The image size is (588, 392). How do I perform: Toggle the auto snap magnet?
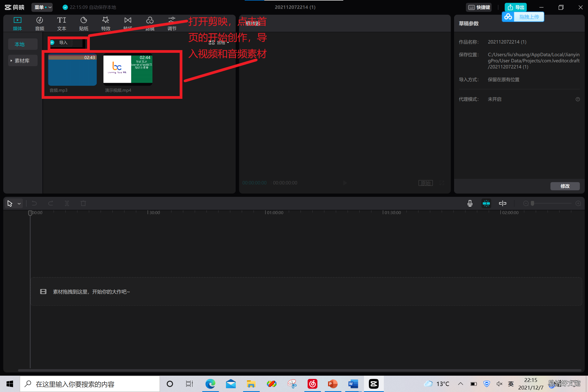tap(486, 203)
